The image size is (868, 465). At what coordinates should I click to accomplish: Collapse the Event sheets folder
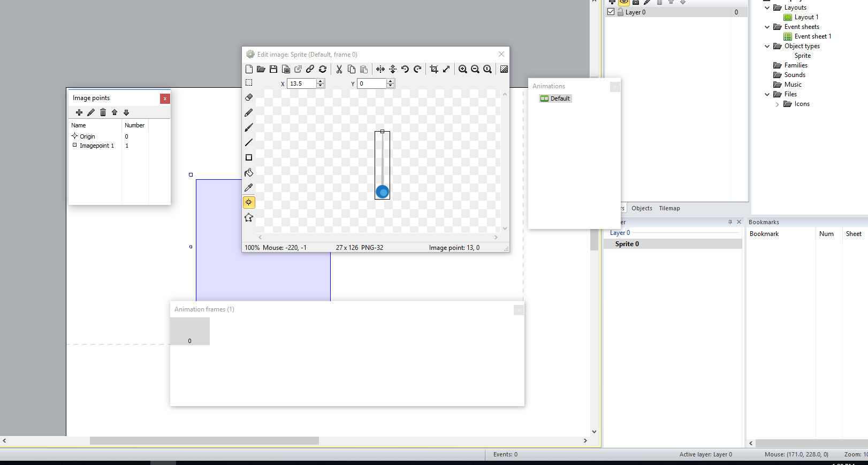tap(767, 27)
